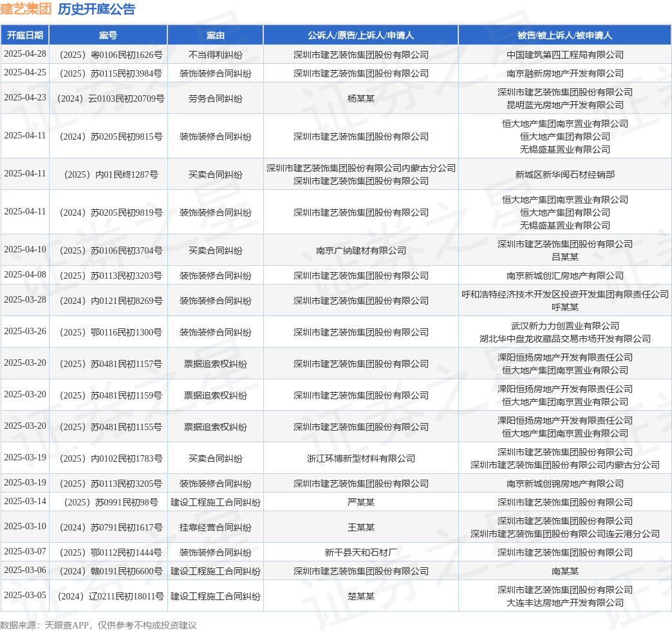Click case number 苏0106民初3704号
672x631 pixels.
(x=111, y=250)
